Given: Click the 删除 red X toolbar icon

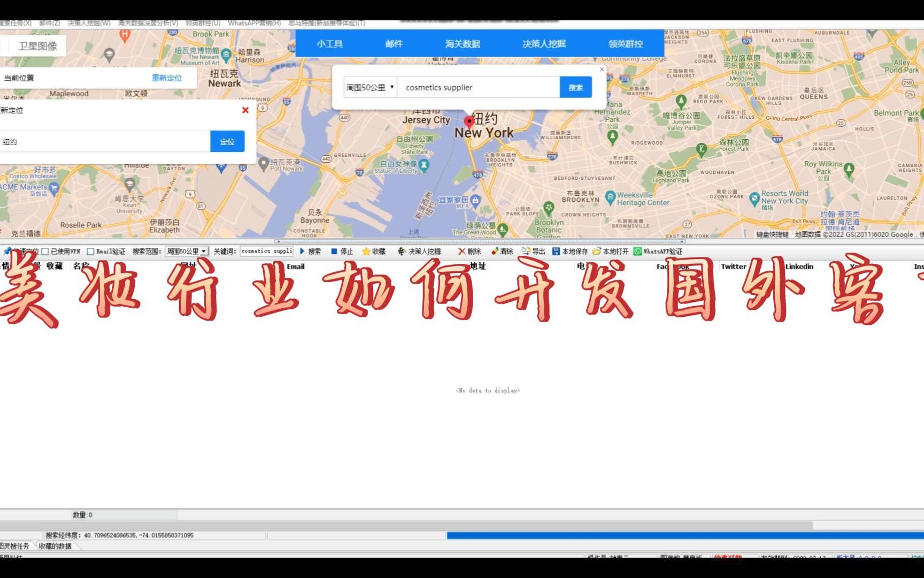Looking at the screenshot, I should [461, 251].
